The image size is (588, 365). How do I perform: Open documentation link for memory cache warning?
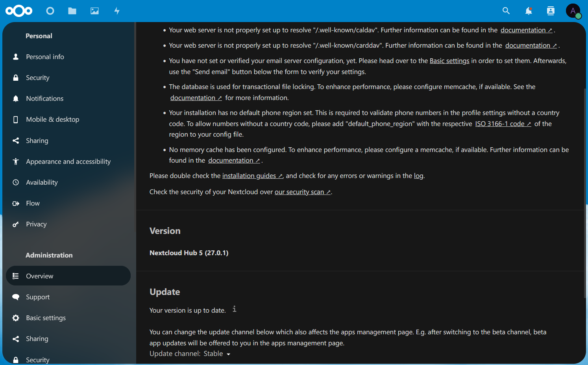pyautogui.click(x=234, y=160)
